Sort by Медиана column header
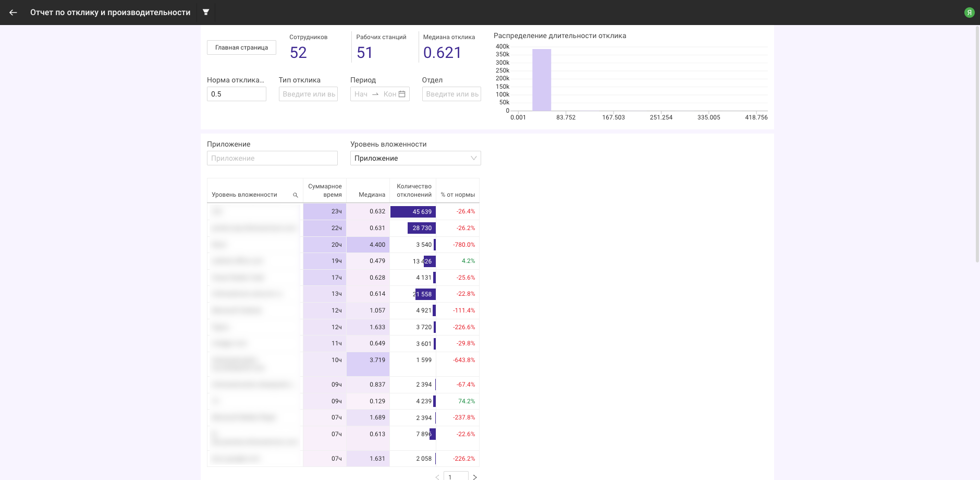The width and height of the screenshot is (980, 480). [371, 195]
